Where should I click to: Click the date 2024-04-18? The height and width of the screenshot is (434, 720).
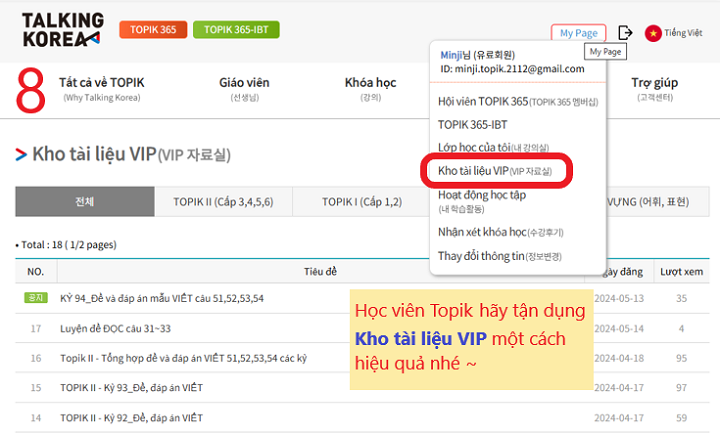[x=619, y=358]
